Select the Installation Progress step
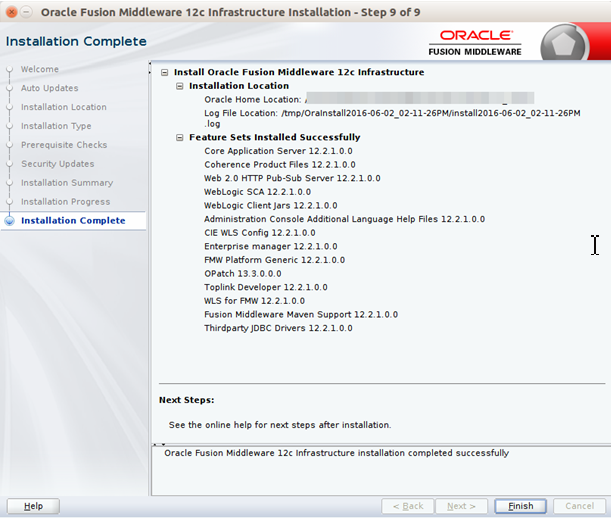The height and width of the screenshot is (520, 611). [65, 202]
